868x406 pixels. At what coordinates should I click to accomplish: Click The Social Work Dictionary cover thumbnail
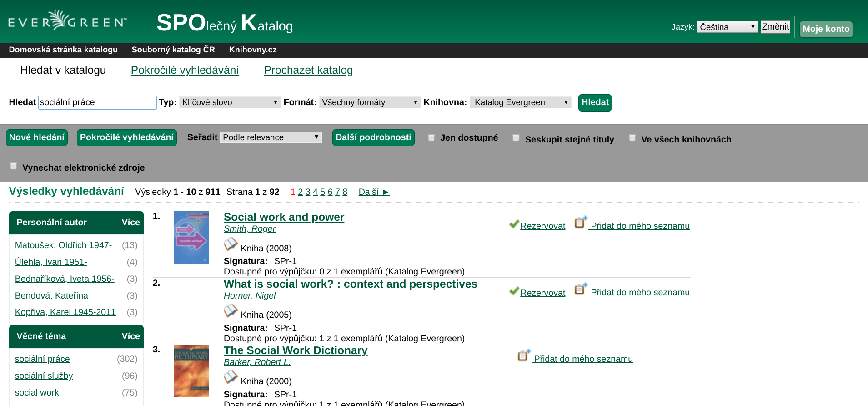[x=191, y=371]
